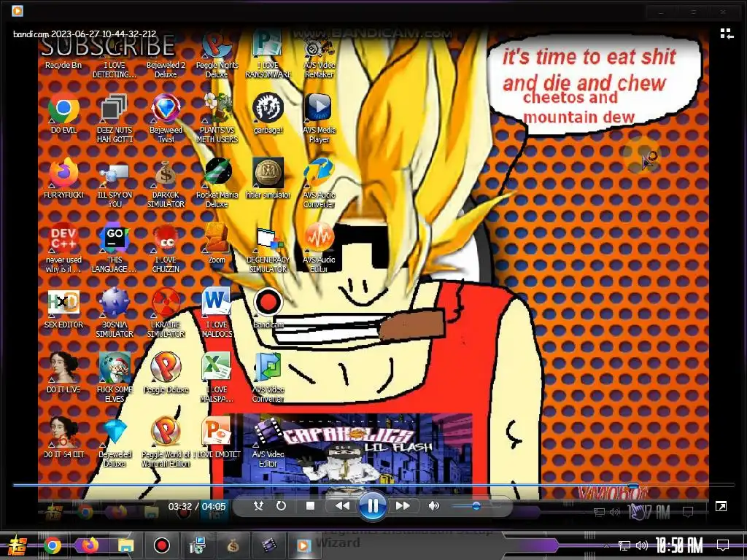
Task: Click the Bandicam desktop icon in the video
Action: tap(268, 308)
